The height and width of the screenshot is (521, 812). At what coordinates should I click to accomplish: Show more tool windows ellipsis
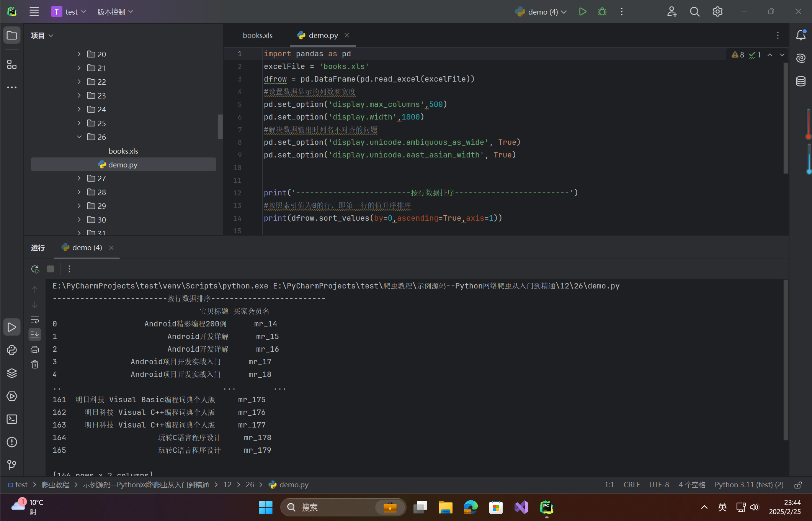(x=12, y=87)
